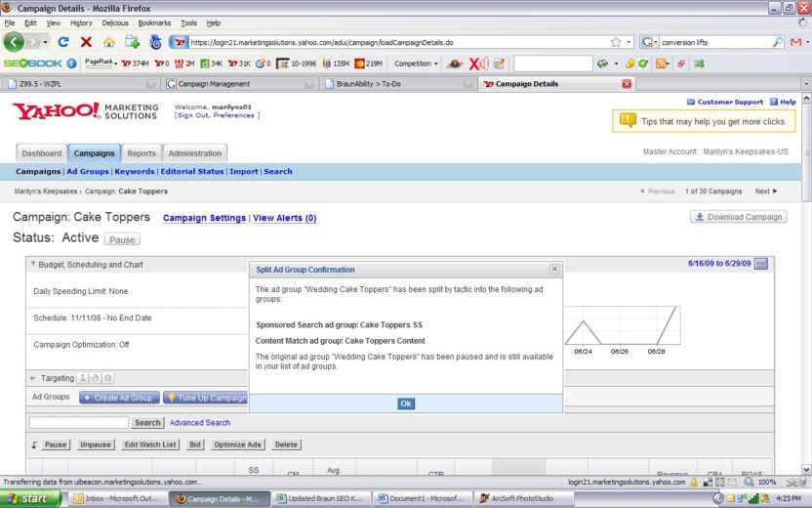
Task: Open the address bar history dropdown
Action: point(629,42)
